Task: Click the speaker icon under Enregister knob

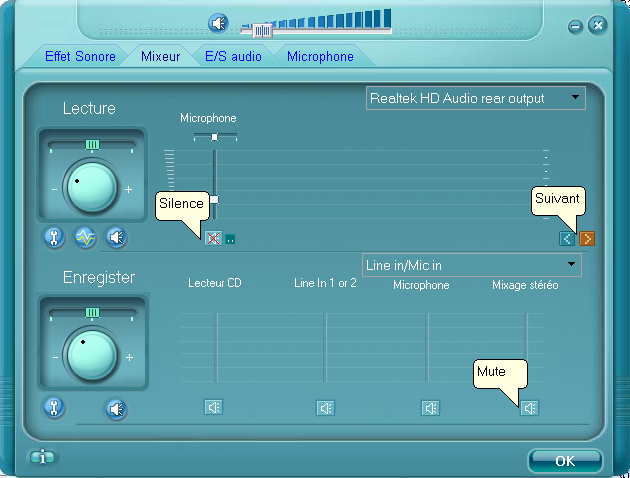Action: (117, 408)
